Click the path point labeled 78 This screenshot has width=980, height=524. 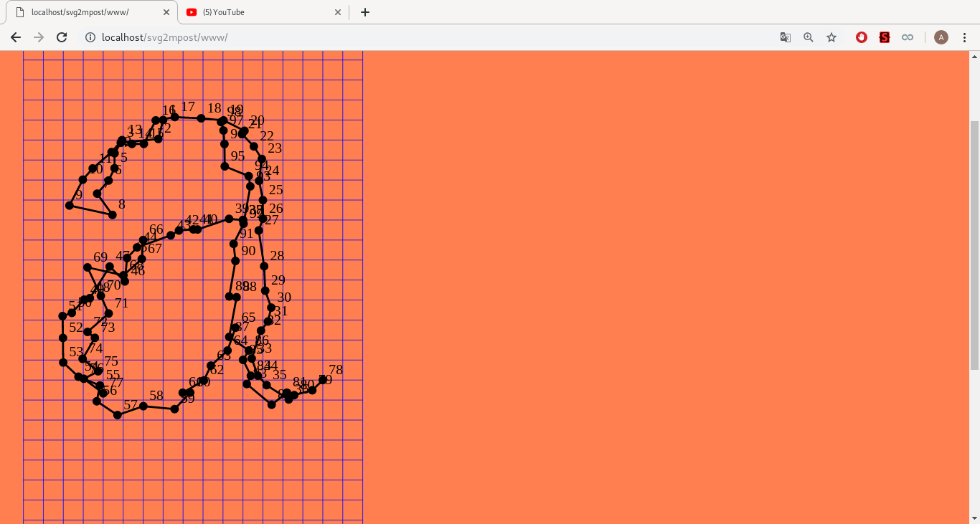tap(323, 379)
